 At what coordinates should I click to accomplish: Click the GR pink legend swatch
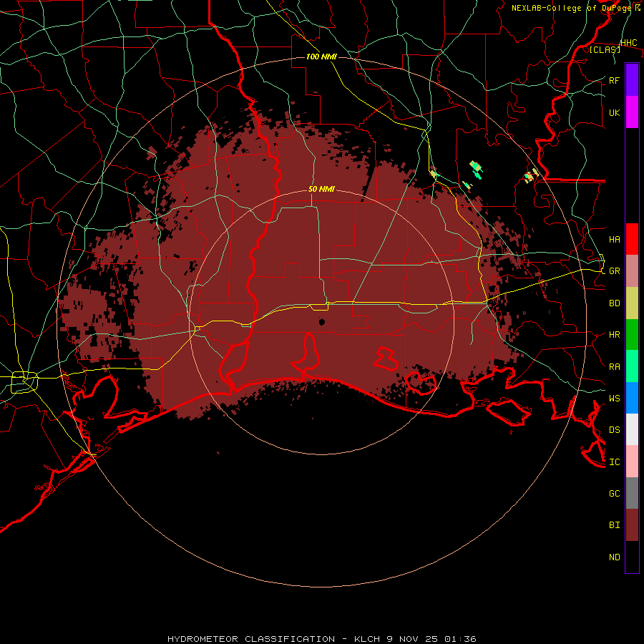(x=632, y=271)
